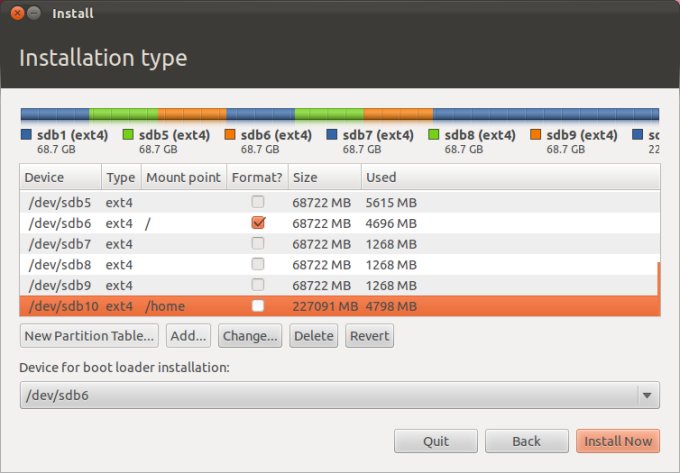The height and width of the screenshot is (473, 680).
Task: Delete the selected partition
Action: [314, 336]
